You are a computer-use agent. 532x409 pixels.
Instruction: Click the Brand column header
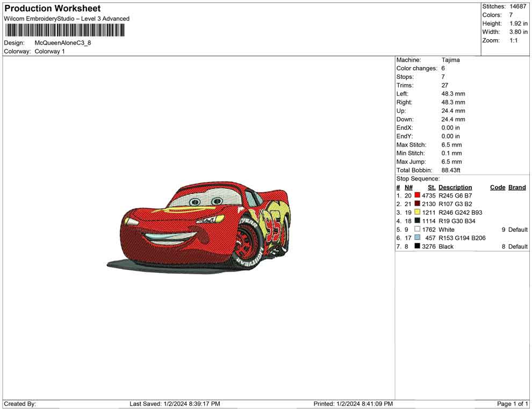coord(517,187)
